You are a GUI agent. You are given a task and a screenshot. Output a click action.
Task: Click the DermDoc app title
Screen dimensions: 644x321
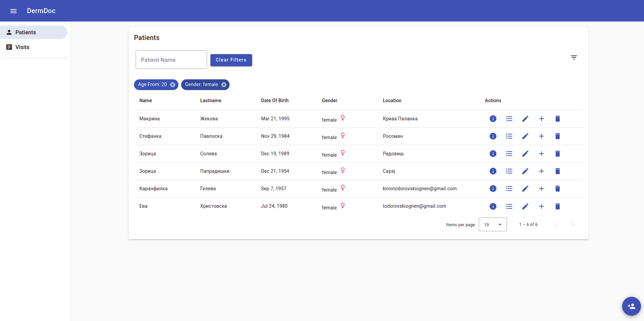41,11
